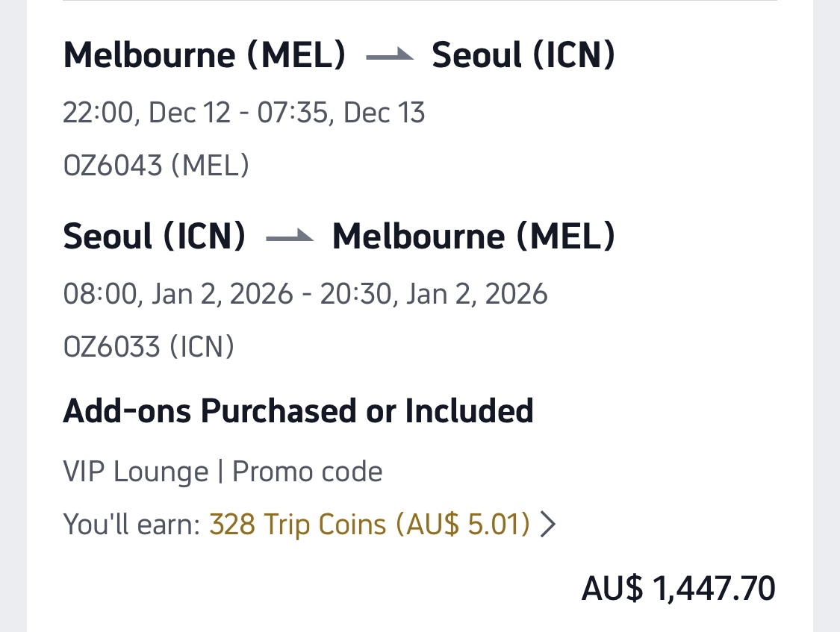This screenshot has width=840, height=632.
Task: Tap the 07:35, Dec 13 arrival time
Action: [x=341, y=113]
